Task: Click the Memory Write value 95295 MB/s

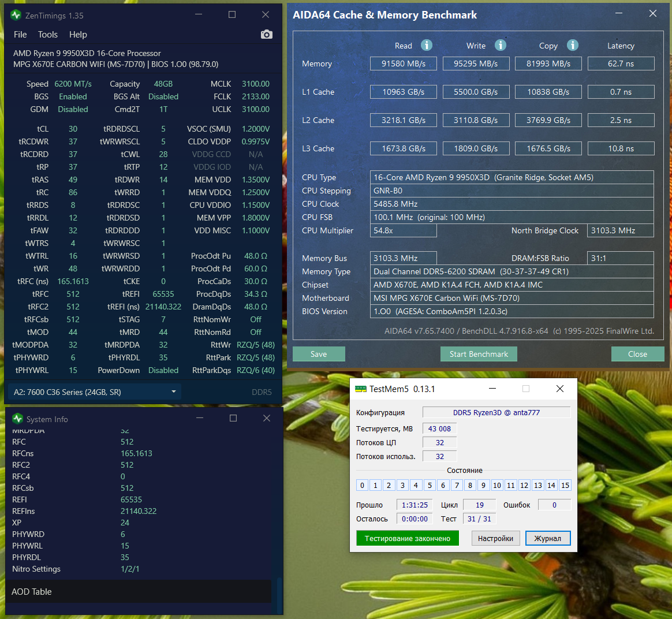Action: [476, 64]
